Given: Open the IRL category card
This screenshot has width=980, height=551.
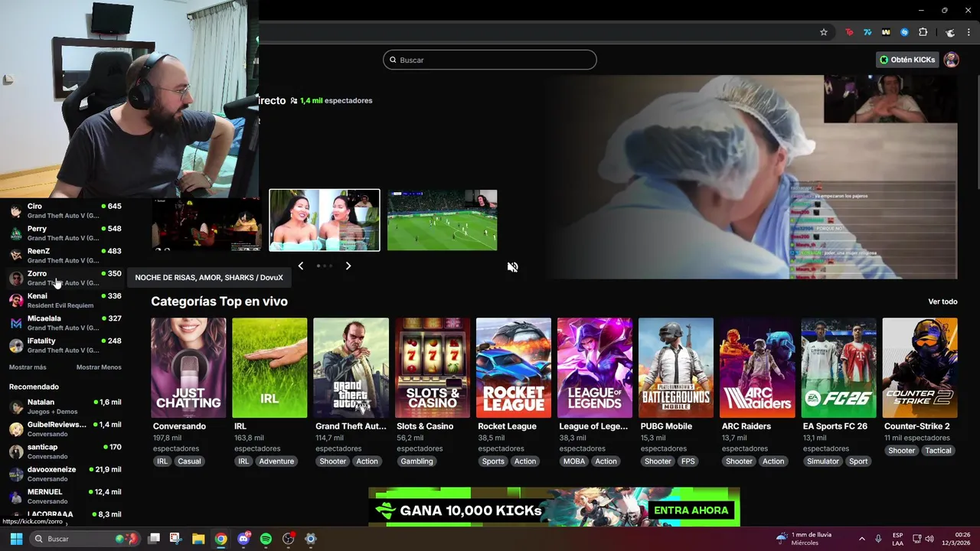Looking at the screenshot, I should [x=269, y=368].
